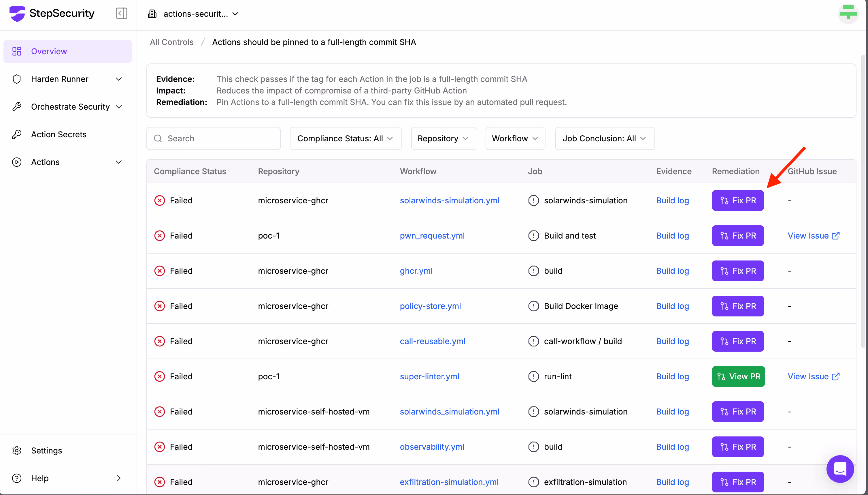Select Harden Runner in the sidebar

[x=68, y=79]
